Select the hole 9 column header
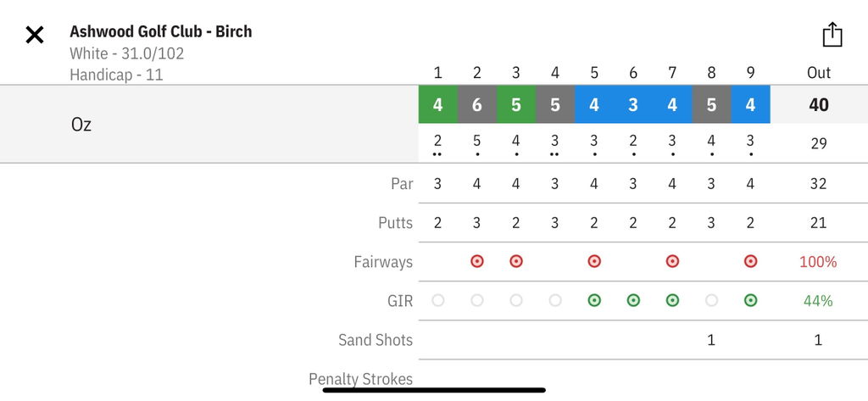Image resolution: width=868 pixels, height=401 pixels. 751,73
